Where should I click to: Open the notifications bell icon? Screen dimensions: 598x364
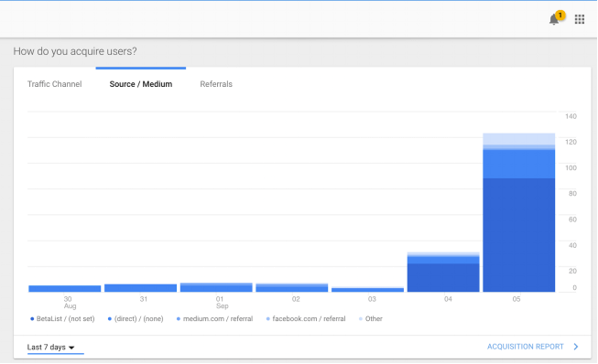tap(554, 19)
